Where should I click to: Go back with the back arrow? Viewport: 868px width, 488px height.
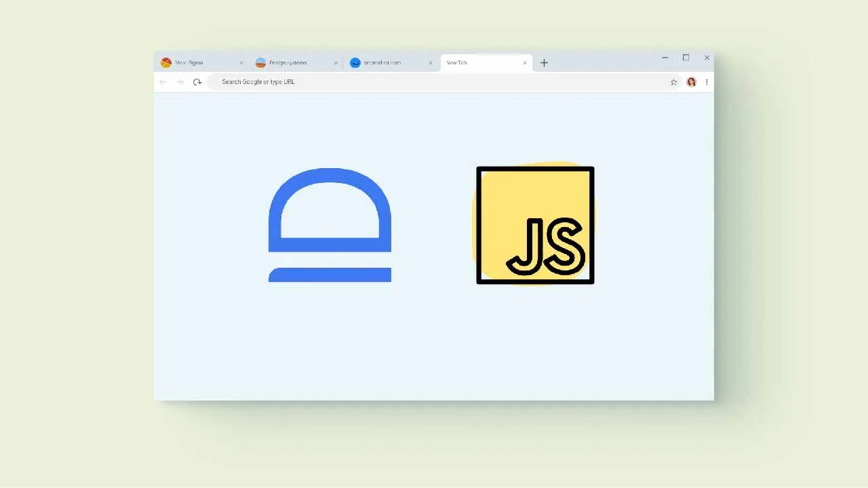point(163,82)
